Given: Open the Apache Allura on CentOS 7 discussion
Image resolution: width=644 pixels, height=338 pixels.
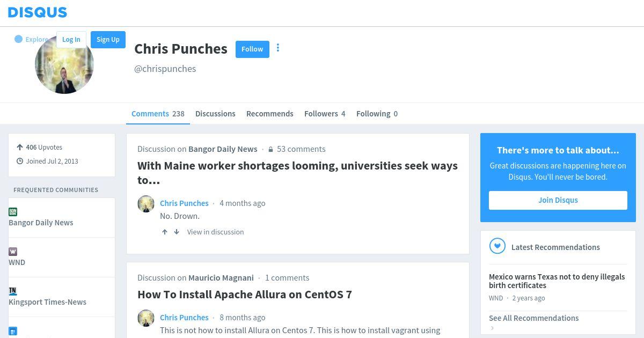Looking at the screenshot, I should click(245, 294).
